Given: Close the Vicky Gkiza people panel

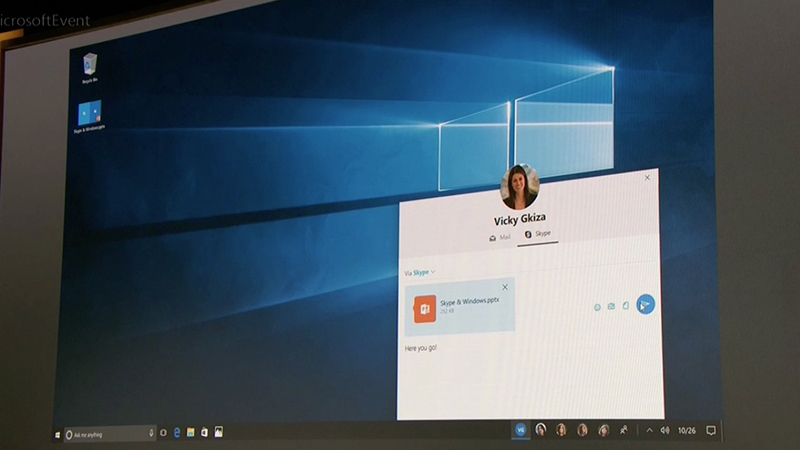Looking at the screenshot, I should (647, 178).
